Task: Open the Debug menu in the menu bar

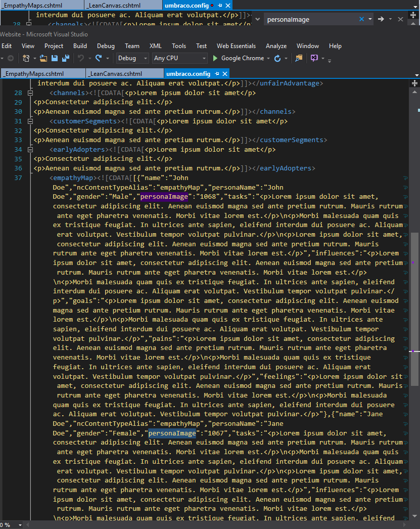Action: (x=106, y=46)
